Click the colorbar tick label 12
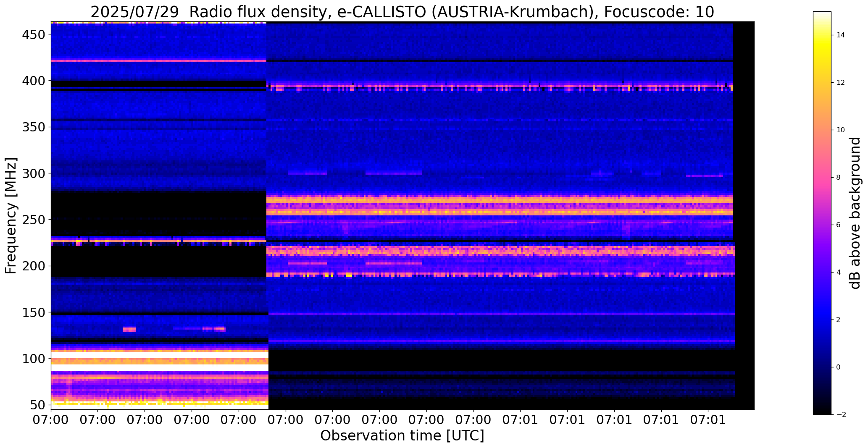868x448 pixels. tap(841, 83)
